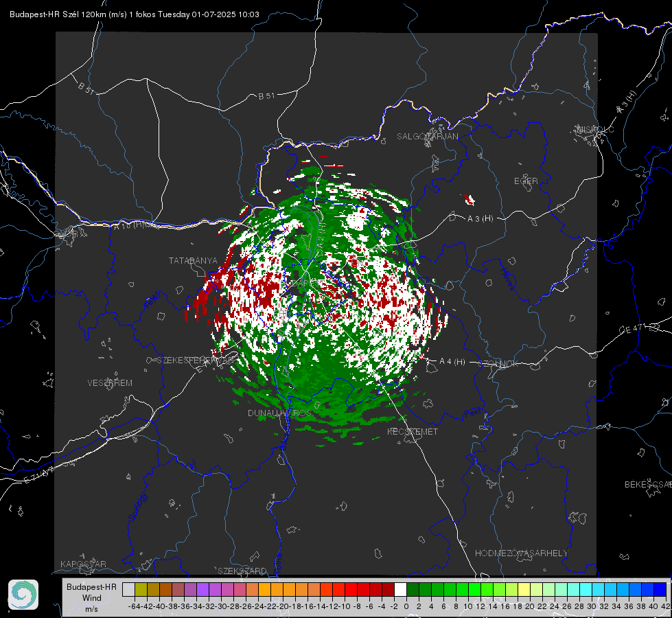672x618 pixels.
Task: Click the EGER city label
Action: pyautogui.click(x=526, y=181)
